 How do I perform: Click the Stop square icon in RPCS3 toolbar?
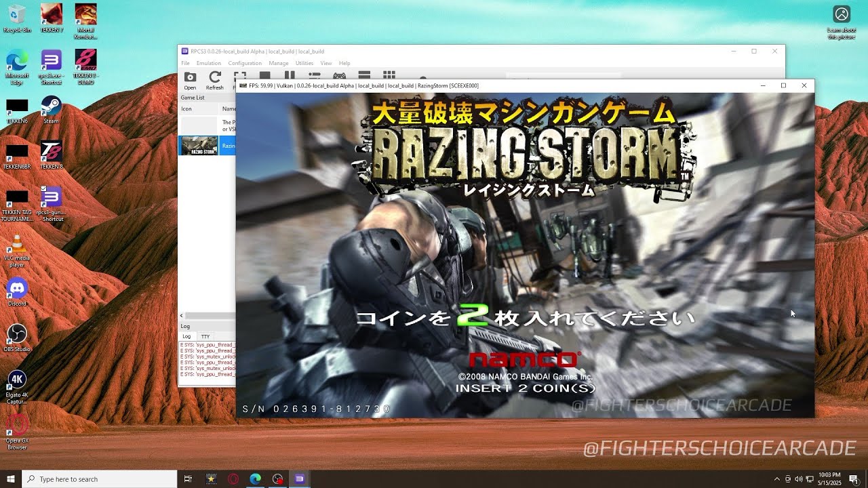[x=264, y=76]
